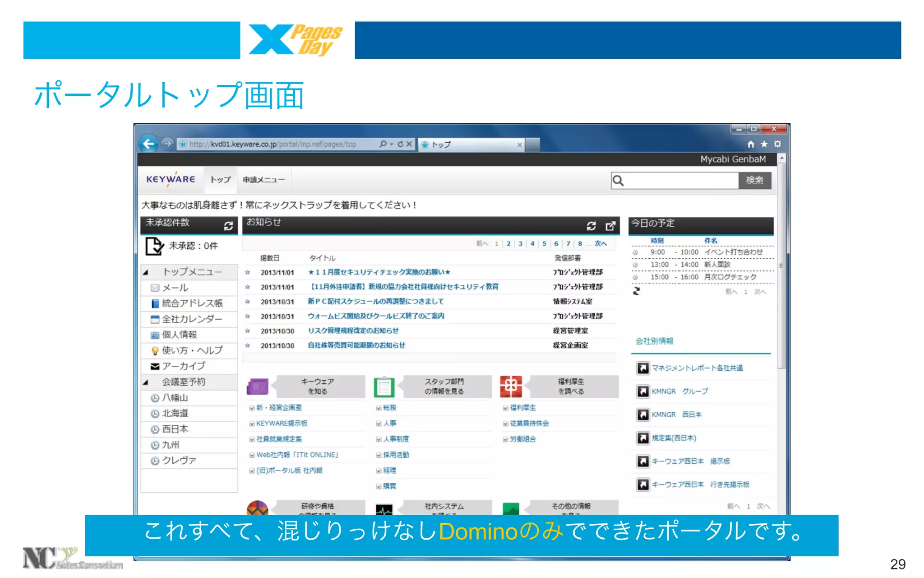Open 統合アドレス帳 in the side menu
This screenshot has height=578, width=924.
pyautogui.click(x=189, y=303)
